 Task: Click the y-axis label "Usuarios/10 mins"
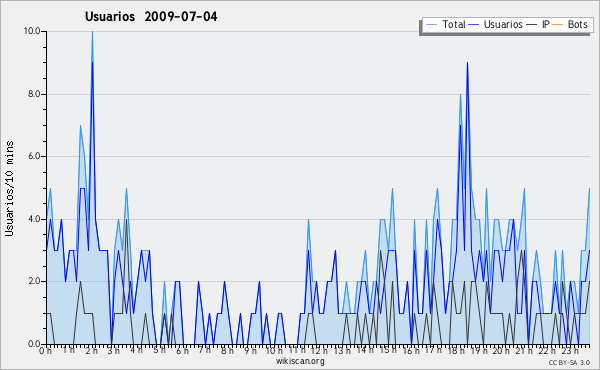(9, 188)
